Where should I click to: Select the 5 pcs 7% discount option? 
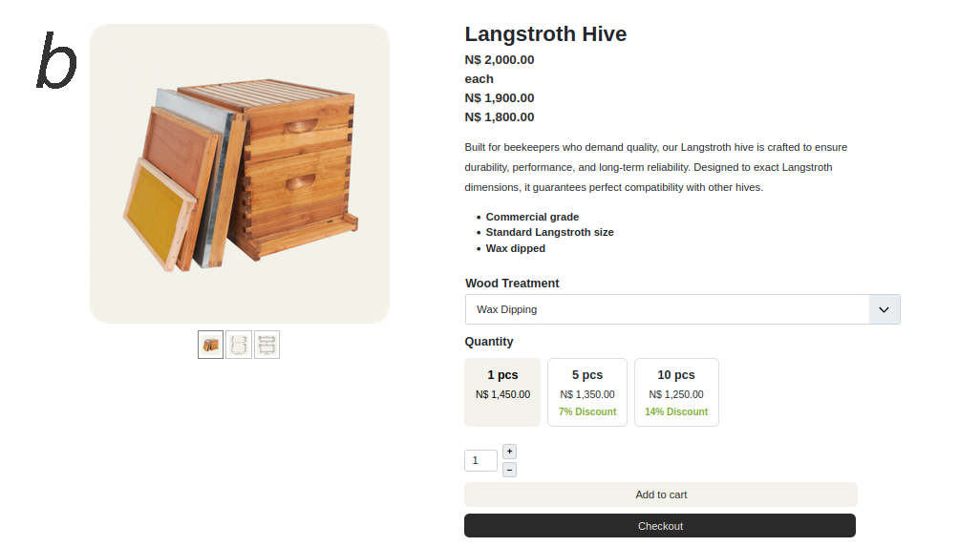coord(587,392)
